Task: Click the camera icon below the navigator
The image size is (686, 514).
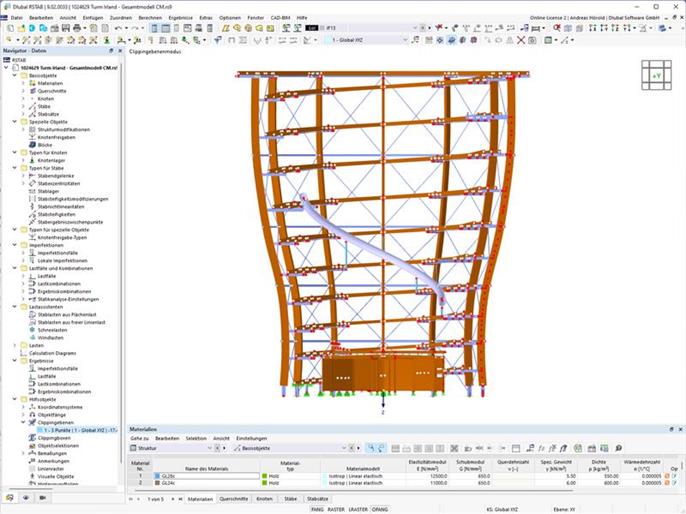Action: [42, 498]
